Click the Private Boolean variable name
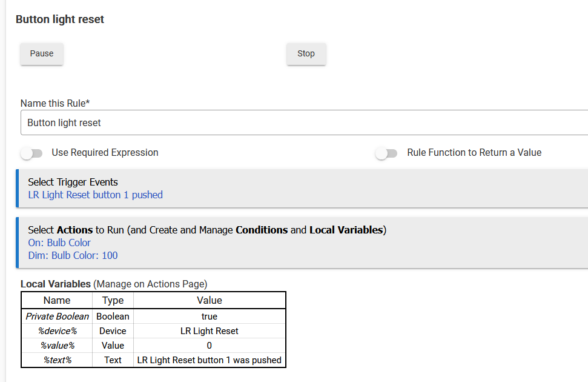The image size is (588, 382). 58,317
